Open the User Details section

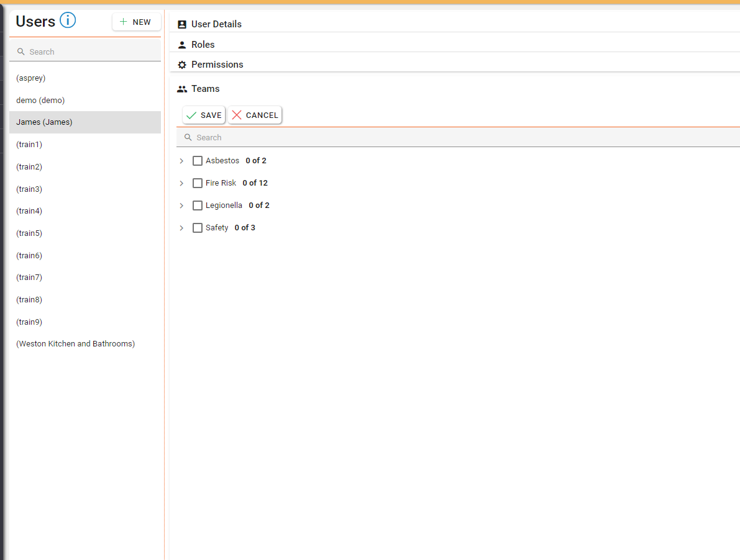[216, 24]
